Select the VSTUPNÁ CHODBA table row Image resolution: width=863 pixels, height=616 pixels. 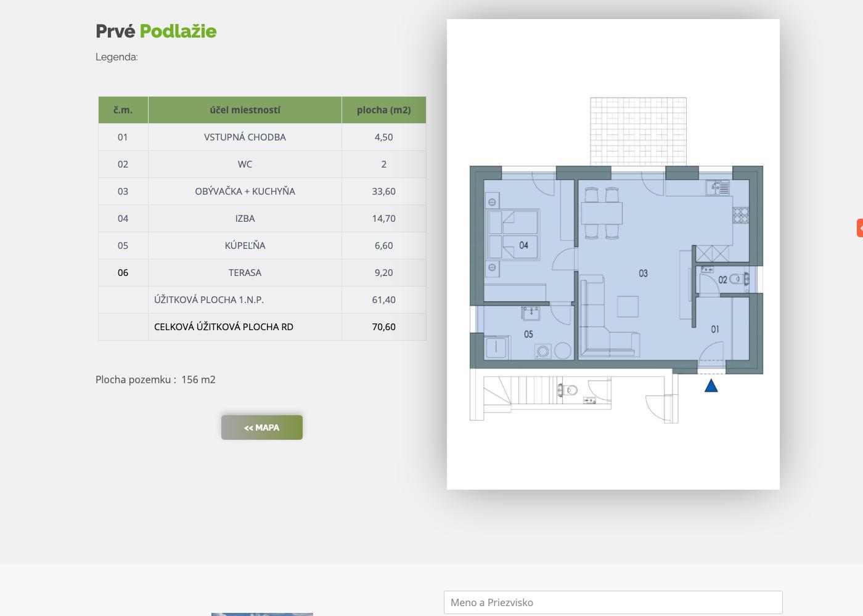tap(262, 137)
